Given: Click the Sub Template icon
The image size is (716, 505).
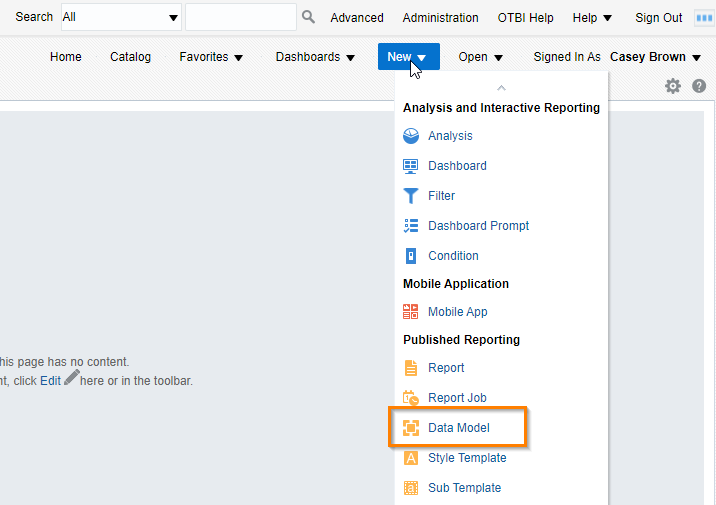Looking at the screenshot, I should [x=411, y=488].
